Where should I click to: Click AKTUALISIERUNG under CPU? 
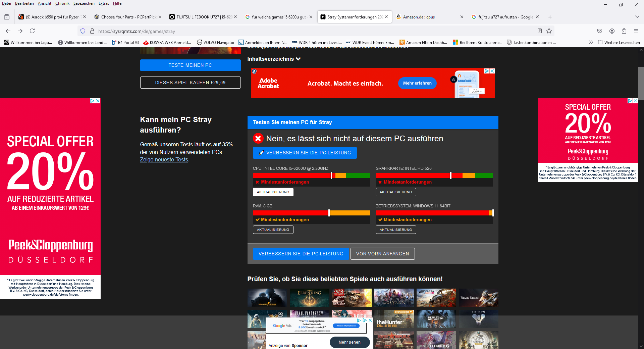[x=273, y=192]
